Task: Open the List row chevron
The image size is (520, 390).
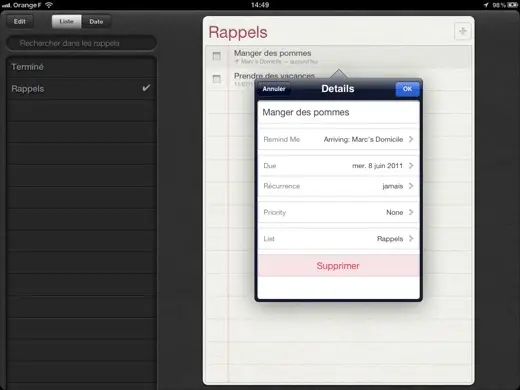Action: [x=411, y=238]
